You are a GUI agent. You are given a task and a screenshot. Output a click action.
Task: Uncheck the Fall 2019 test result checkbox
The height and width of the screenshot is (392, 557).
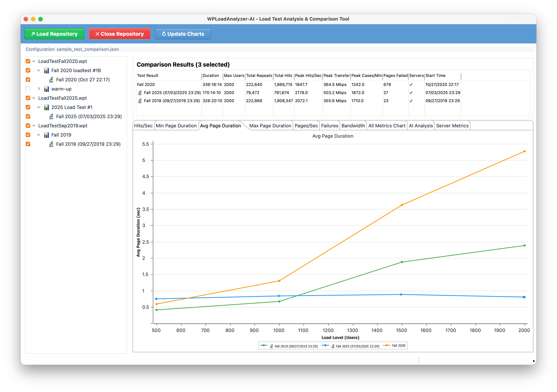(28, 144)
